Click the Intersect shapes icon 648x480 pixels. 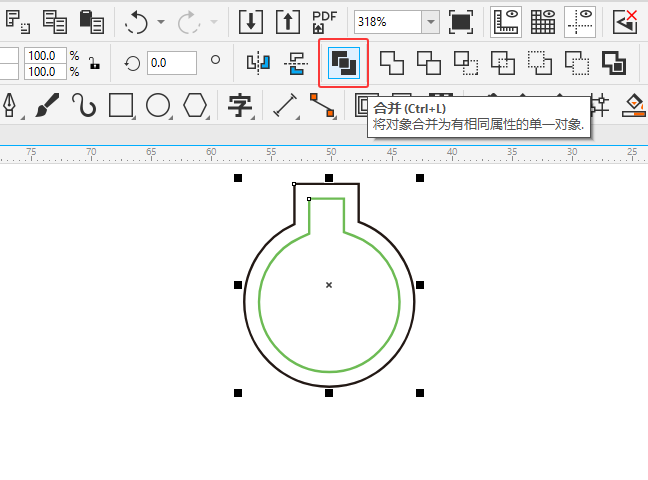point(466,63)
